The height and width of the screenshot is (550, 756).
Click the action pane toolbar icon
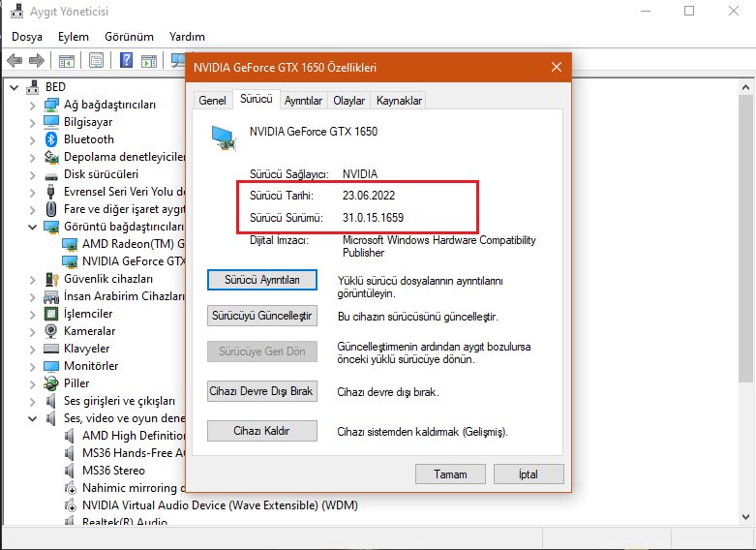tap(149, 61)
